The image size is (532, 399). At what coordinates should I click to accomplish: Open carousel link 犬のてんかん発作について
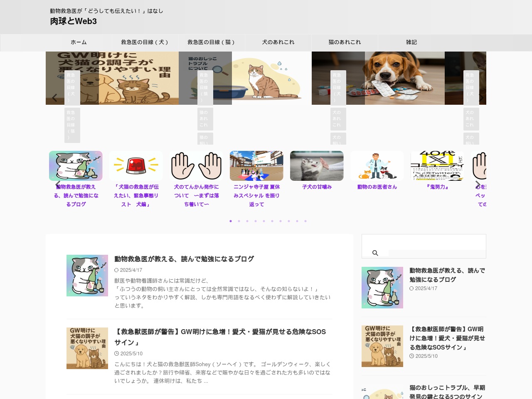[196, 196]
